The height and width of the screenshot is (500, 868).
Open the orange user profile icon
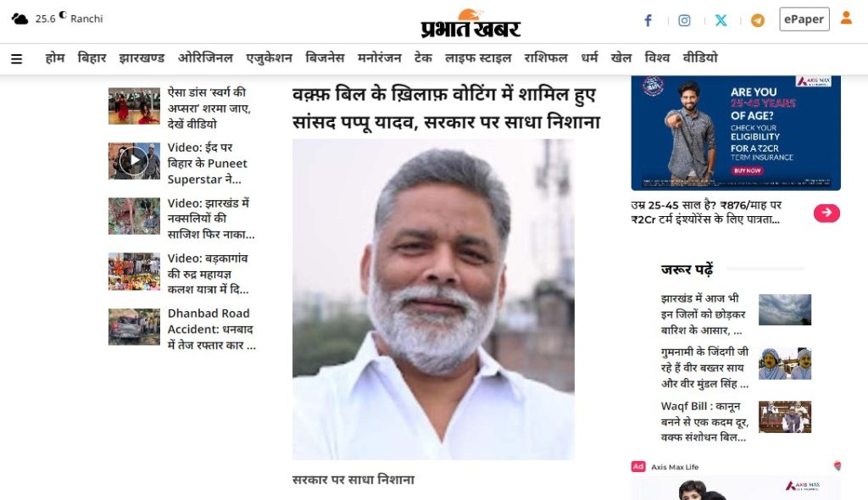[846, 18]
